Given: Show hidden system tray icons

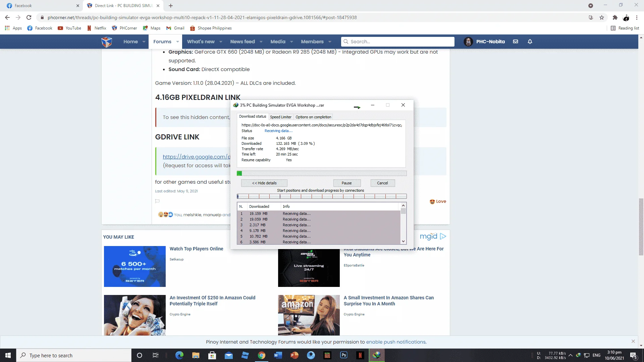Looking at the screenshot, I should tap(570, 355).
